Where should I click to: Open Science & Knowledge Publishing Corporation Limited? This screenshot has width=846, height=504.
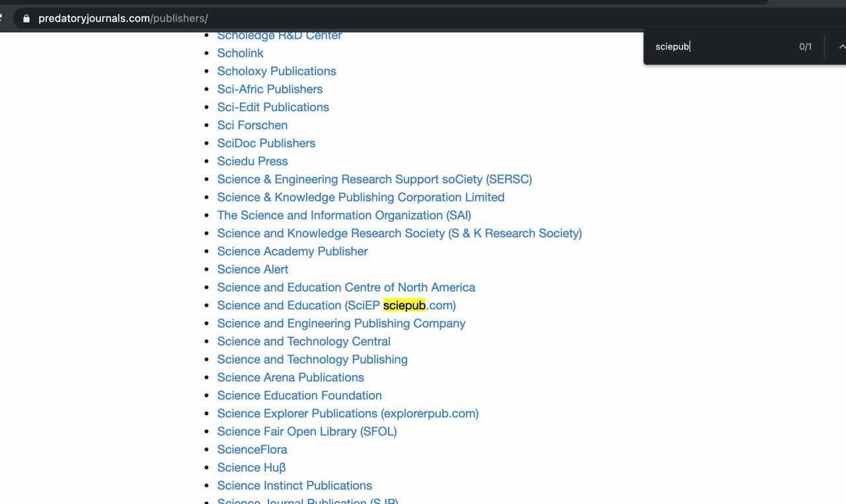361,197
